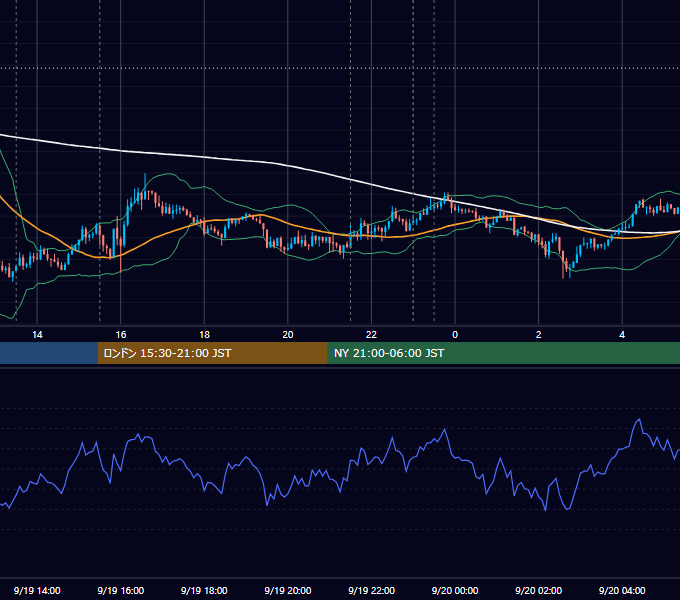Click the 9/19 20:00 time label
The height and width of the screenshot is (600, 680).
[288, 590]
